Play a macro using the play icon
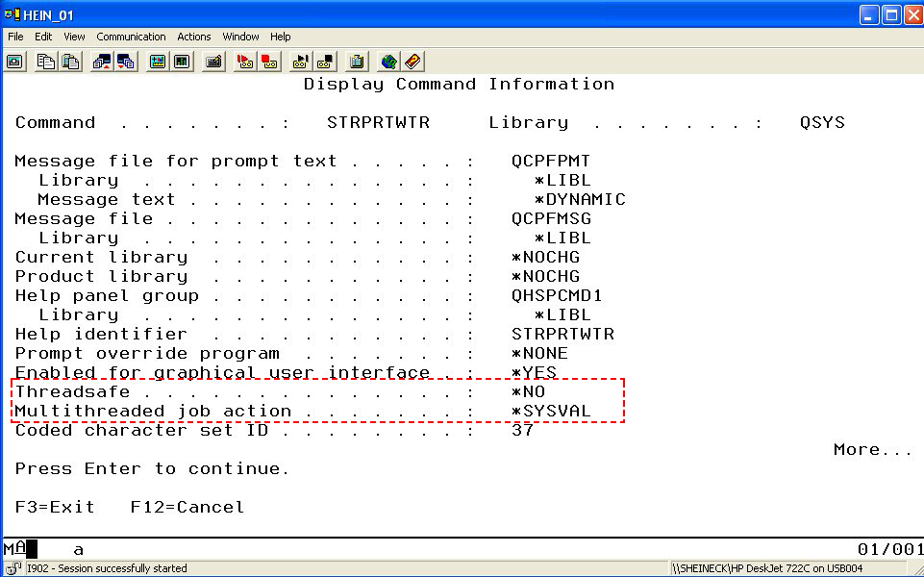924x577 pixels. pos(301,62)
